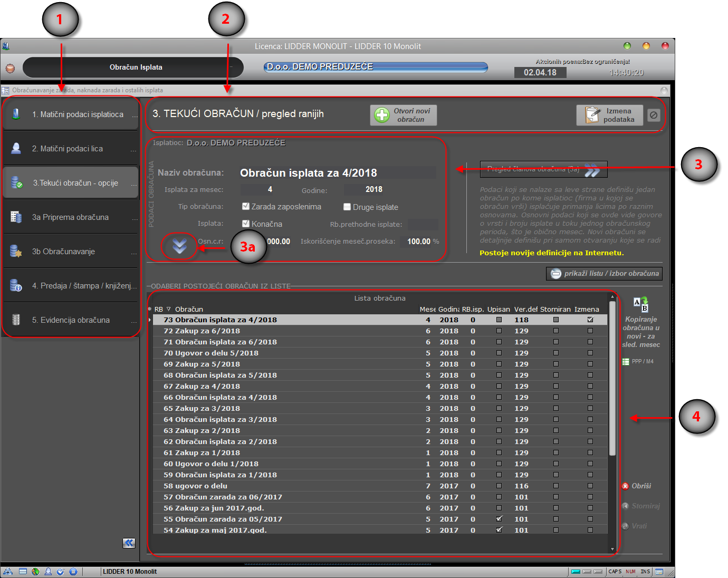Select row 68 Obračun isplata za 5/2018
This screenshot has width=728, height=578.
[380, 375]
